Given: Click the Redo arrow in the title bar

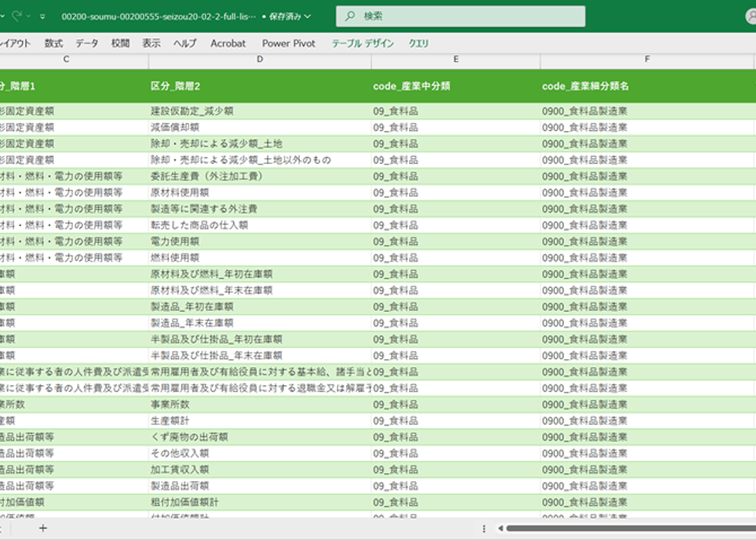Looking at the screenshot, I should [x=17, y=16].
